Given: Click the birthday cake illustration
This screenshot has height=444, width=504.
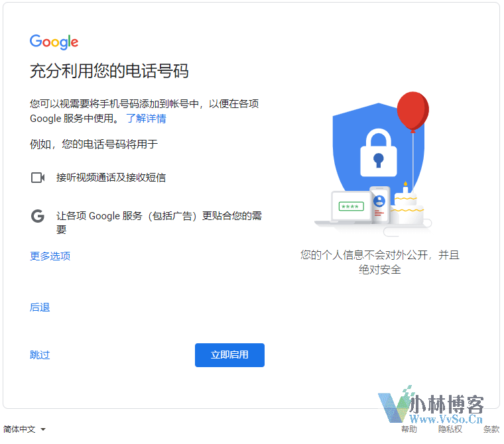Looking at the screenshot, I should pyautogui.click(x=407, y=205).
